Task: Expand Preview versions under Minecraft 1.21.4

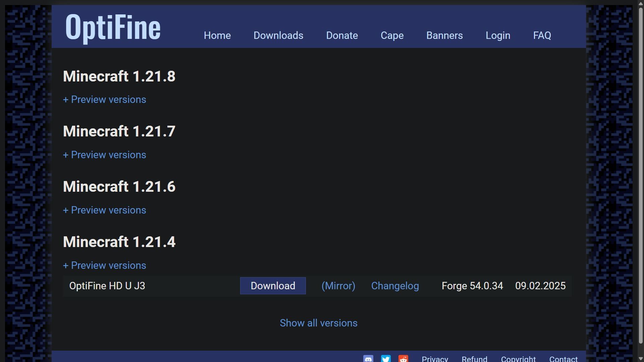Action: point(105,265)
